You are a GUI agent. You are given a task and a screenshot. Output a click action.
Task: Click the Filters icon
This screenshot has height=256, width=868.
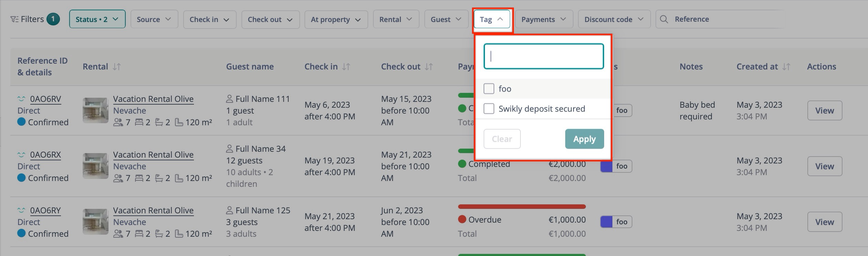coord(14,19)
